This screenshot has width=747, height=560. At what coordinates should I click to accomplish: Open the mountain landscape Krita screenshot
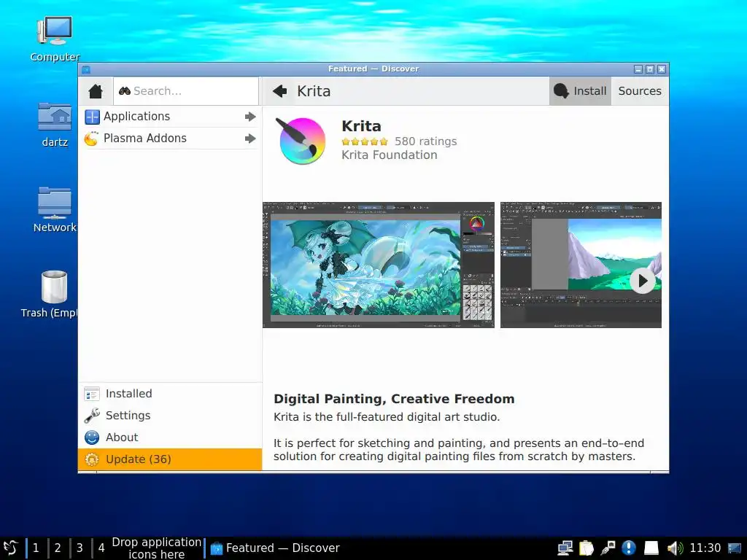[581, 265]
